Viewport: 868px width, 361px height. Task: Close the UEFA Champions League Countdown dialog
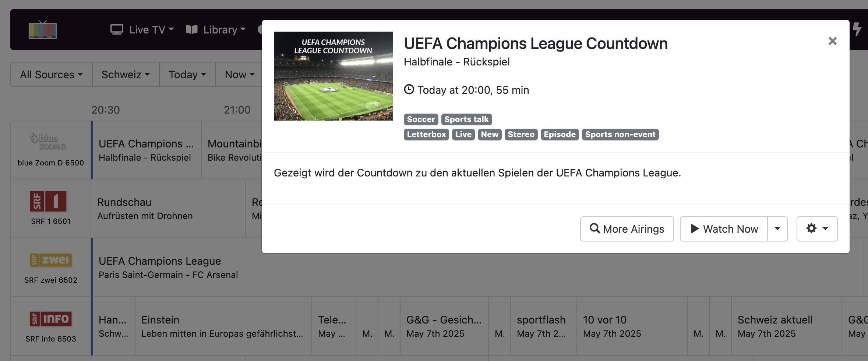point(832,41)
